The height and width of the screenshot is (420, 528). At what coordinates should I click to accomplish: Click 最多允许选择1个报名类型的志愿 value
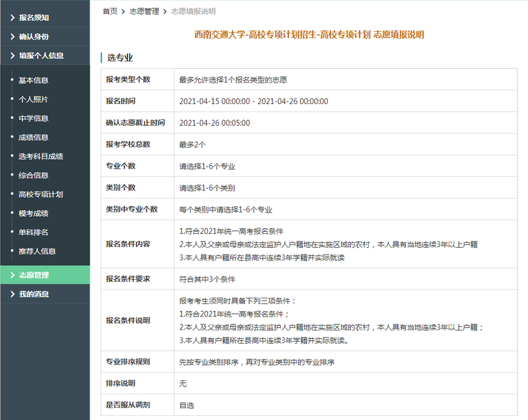(233, 80)
